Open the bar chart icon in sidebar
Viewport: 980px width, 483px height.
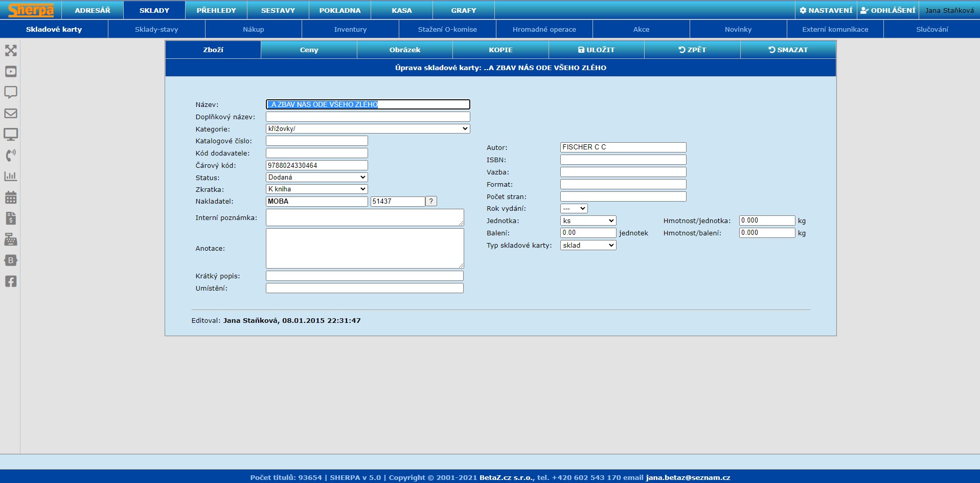[11, 177]
